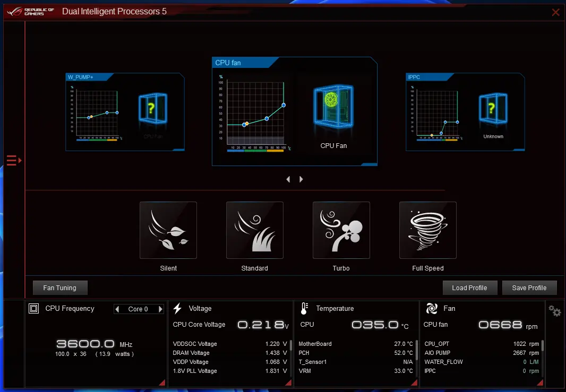
Task: Click the MotherBoard temperature row
Action: coord(356,344)
